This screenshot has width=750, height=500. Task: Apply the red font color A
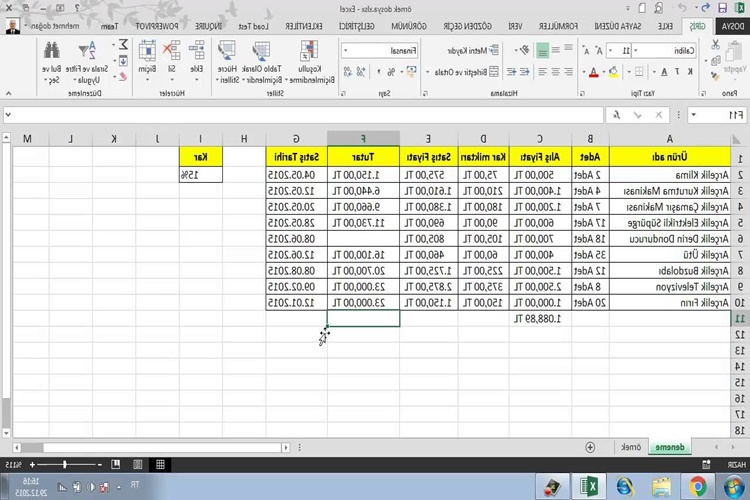point(594,72)
